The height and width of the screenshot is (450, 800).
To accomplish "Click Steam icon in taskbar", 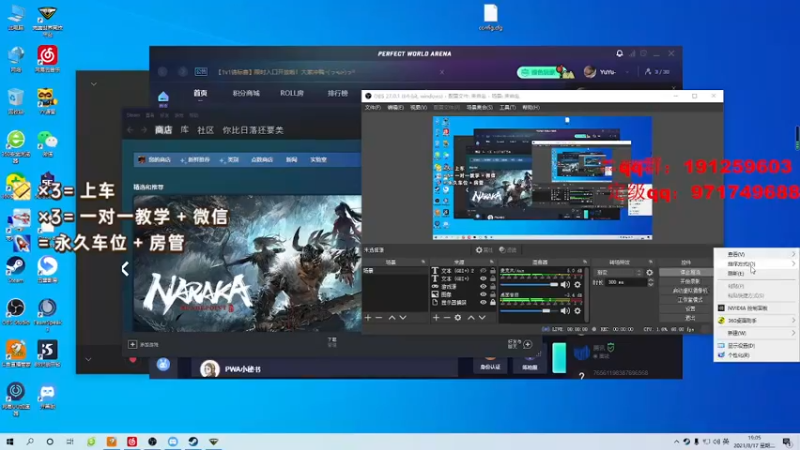I will click(x=193, y=441).
